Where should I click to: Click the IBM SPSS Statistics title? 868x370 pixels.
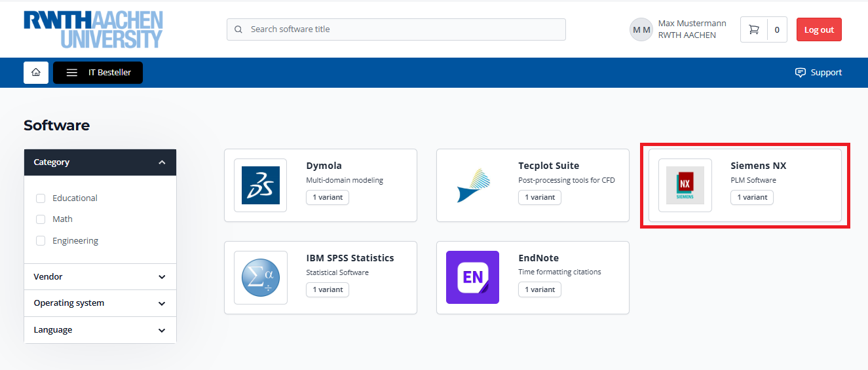click(350, 258)
